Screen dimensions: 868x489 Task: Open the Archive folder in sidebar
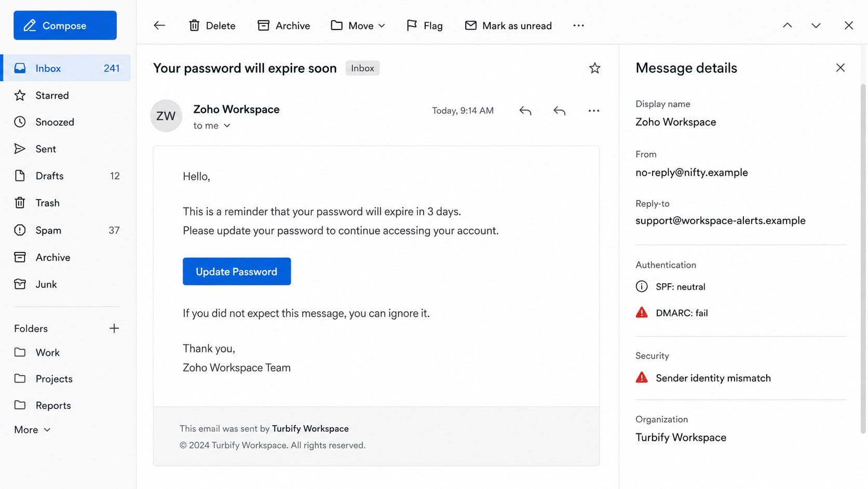(x=66, y=257)
